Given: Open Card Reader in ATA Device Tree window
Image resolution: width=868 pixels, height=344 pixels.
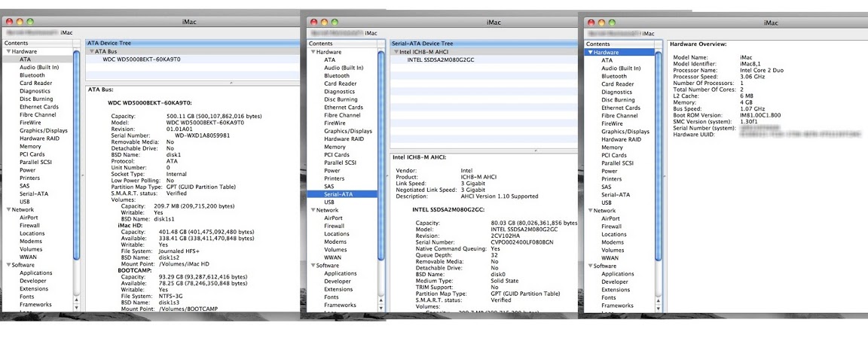Looking at the screenshot, I should [x=36, y=83].
